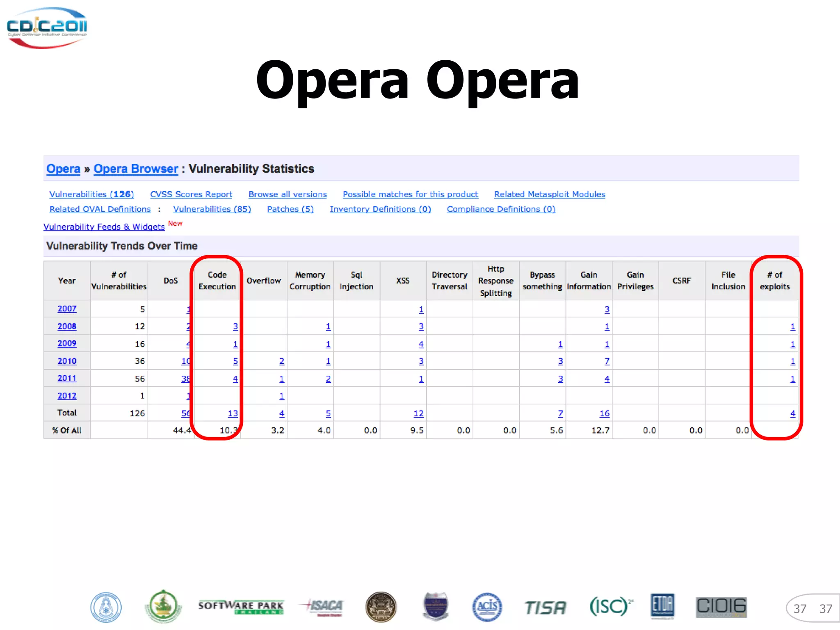Select year 2010 in the table
The width and height of the screenshot is (840, 630).
click(x=67, y=361)
